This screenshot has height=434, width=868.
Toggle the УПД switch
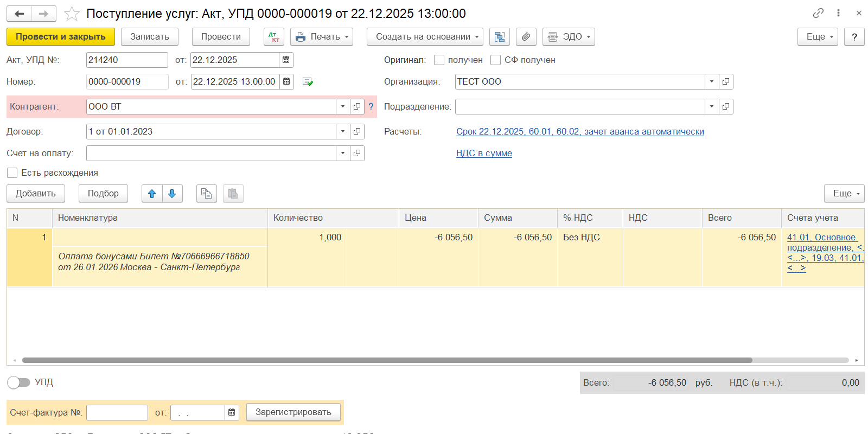click(18, 382)
